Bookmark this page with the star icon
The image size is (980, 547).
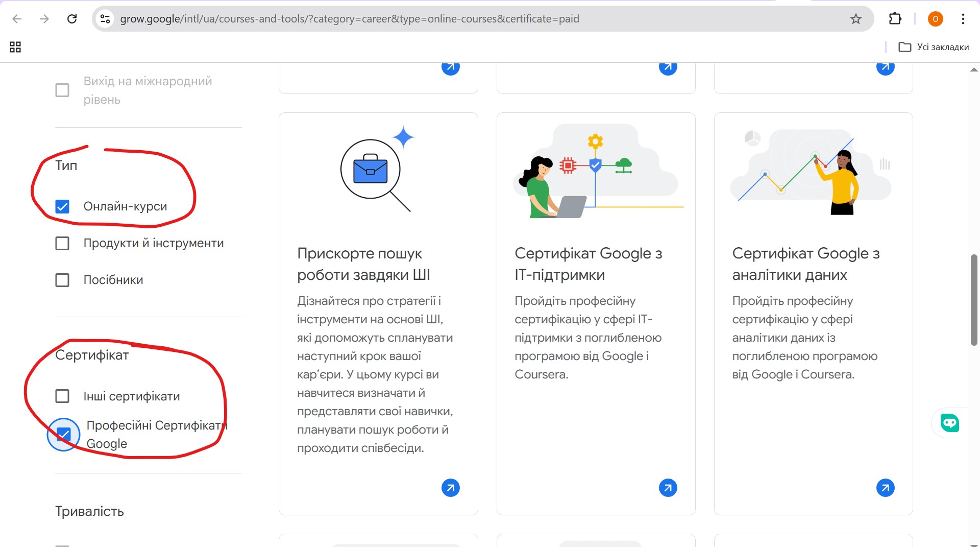[856, 19]
